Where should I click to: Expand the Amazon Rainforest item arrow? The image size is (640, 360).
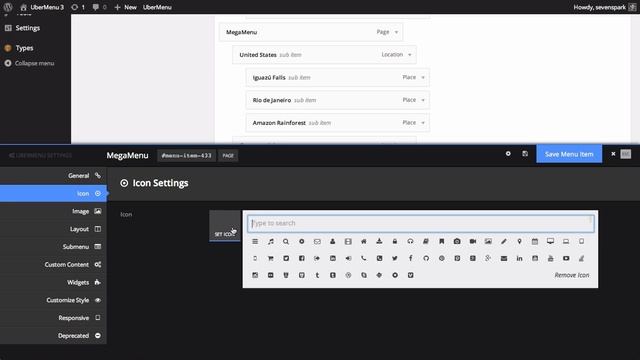(423, 123)
